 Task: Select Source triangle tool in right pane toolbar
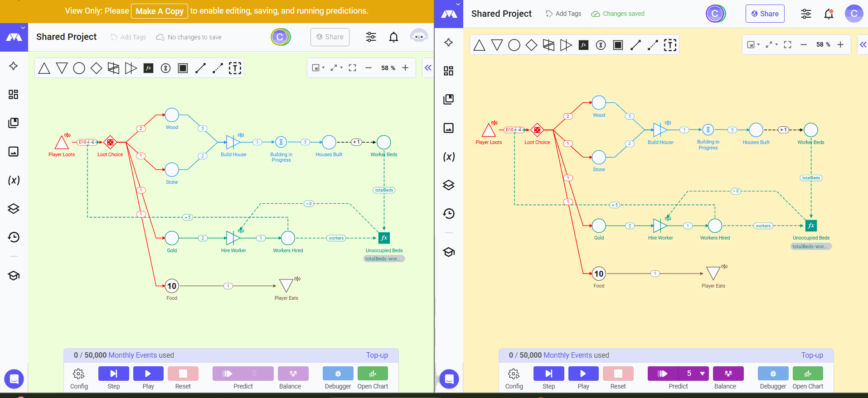coord(479,45)
